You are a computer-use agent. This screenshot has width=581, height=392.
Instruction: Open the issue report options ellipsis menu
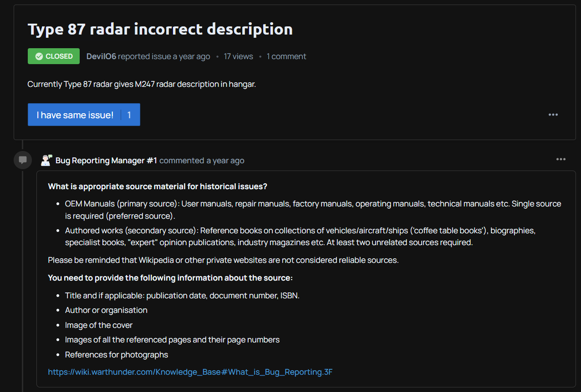pyautogui.click(x=553, y=115)
